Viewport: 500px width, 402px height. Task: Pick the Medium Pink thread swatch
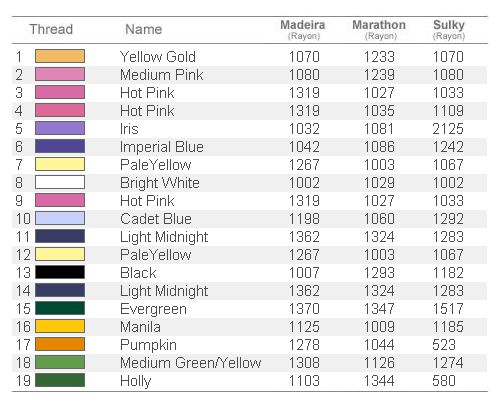[x=60, y=74]
